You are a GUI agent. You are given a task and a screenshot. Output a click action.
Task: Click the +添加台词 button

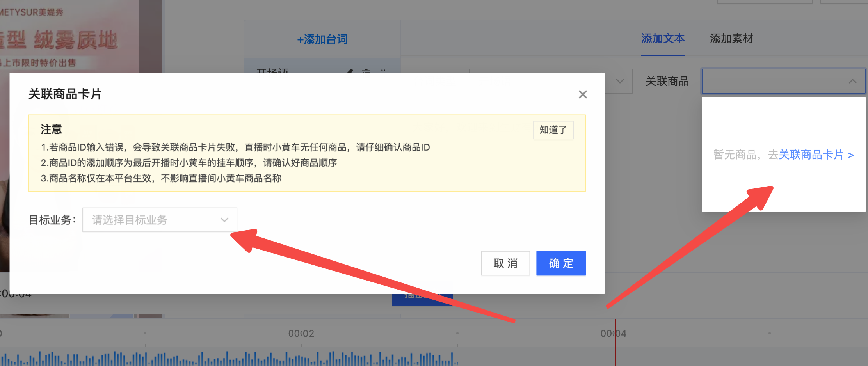322,39
